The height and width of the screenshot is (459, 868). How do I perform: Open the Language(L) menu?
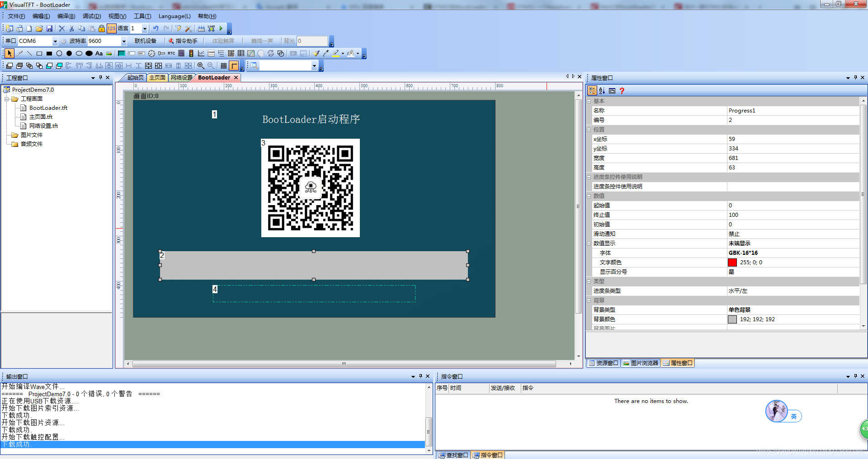(175, 16)
